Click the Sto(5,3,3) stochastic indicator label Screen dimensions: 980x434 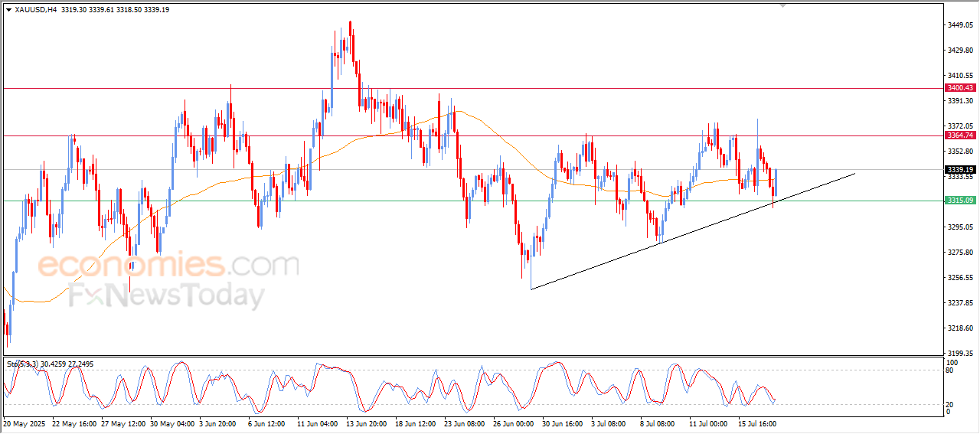[24, 364]
